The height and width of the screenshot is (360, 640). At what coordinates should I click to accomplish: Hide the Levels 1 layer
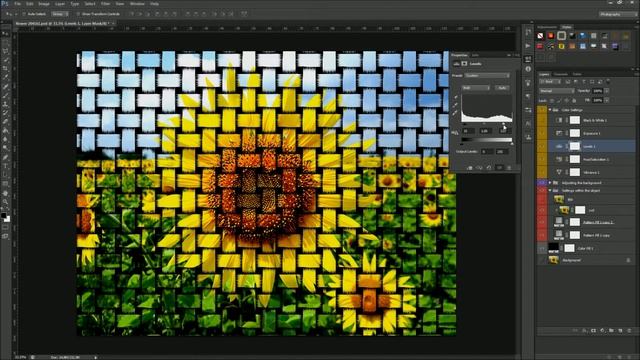pyautogui.click(x=542, y=146)
